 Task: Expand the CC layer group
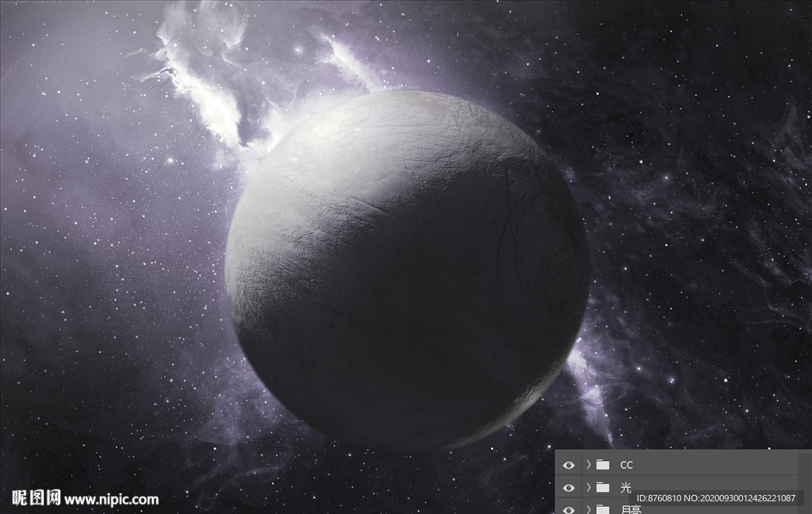coord(588,465)
